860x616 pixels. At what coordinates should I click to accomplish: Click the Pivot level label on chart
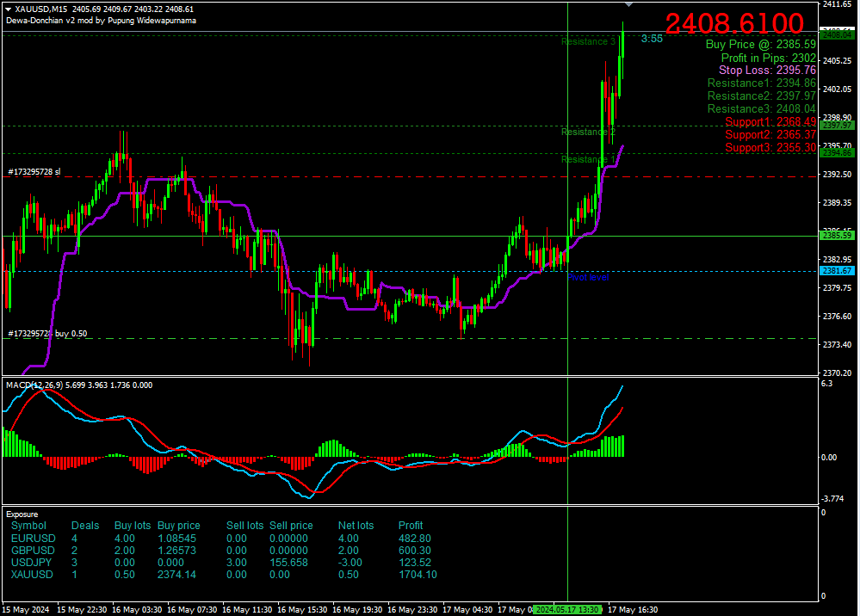point(588,278)
